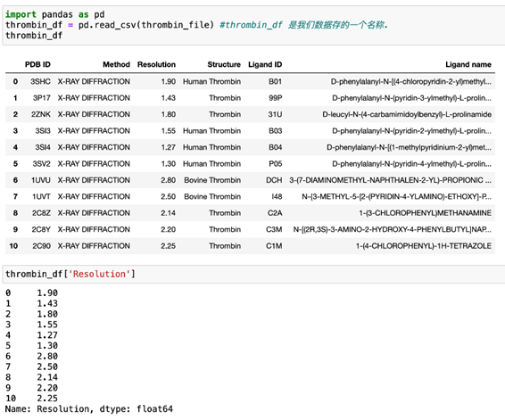Click row index 10 in the table
The image size is (505, 420).
(13, 246)
